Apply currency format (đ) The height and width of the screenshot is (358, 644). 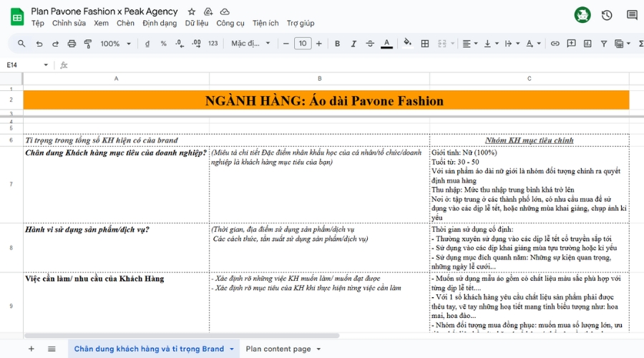tap(147, 44)
